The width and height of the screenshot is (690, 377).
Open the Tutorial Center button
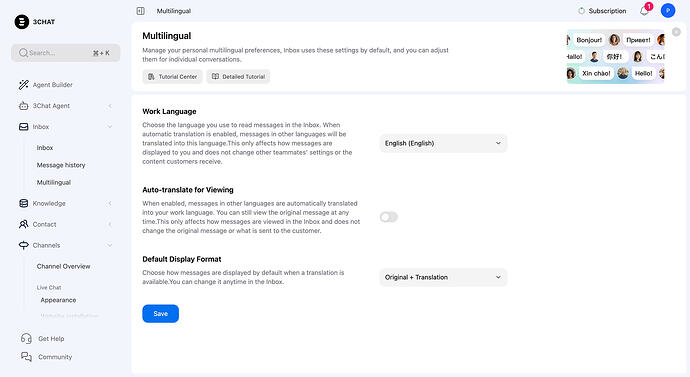172,77
